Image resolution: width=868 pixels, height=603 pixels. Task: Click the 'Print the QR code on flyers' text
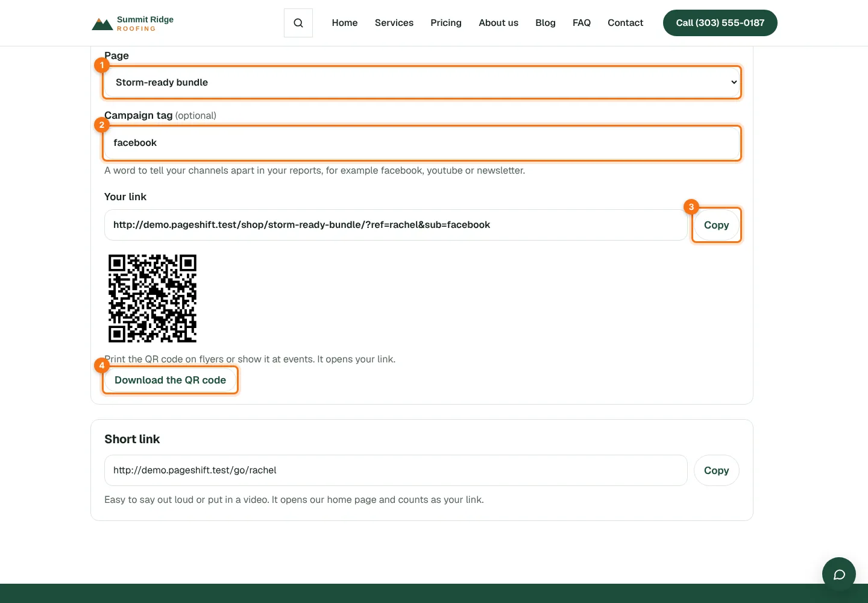[250, 359]
